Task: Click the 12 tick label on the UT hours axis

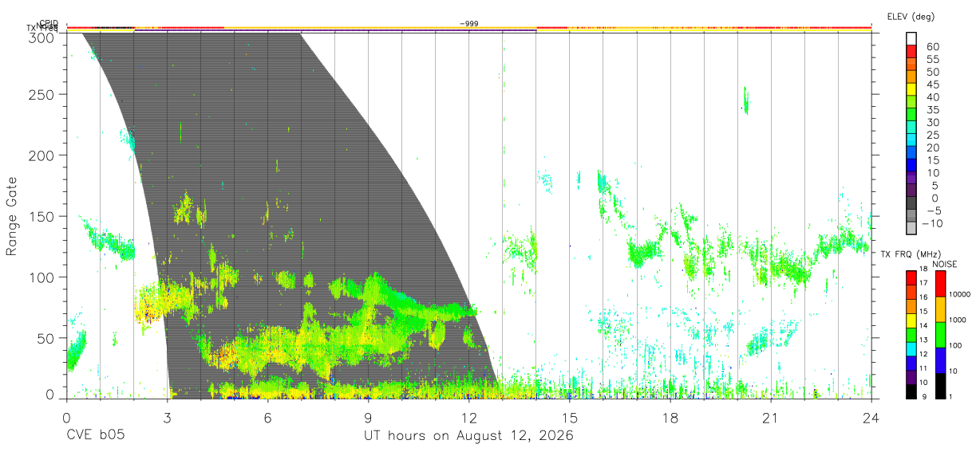Action: (469, 418)
